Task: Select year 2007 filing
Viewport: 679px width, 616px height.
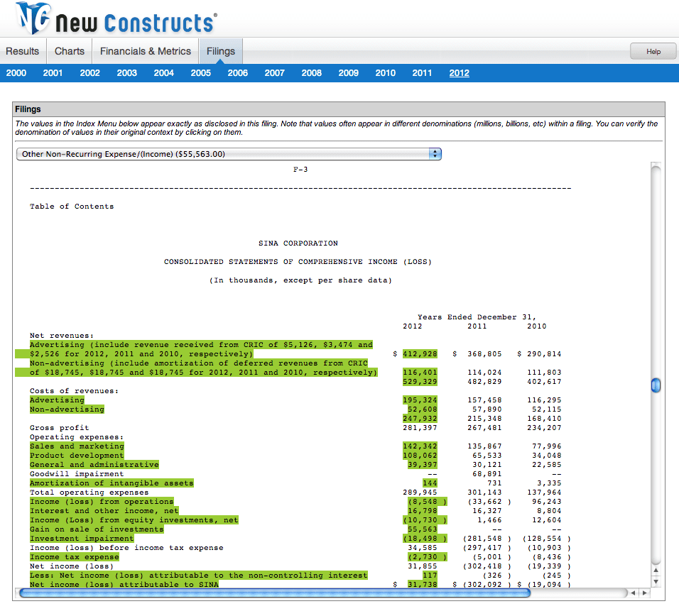Action: click(x=275, y=73)
